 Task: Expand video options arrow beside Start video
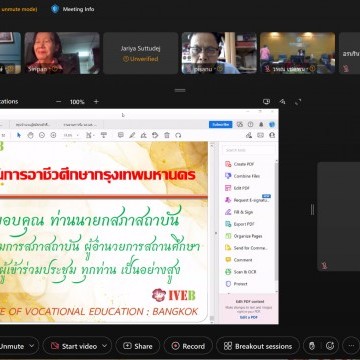tap(105, 346)
